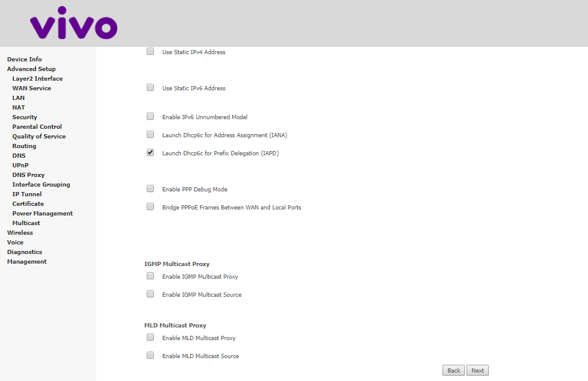This screenshot has width=588, height=381.
Task: Tick Launch Dhcp6c for Address Assignment (IANA)
Action: tap(150, 134)
